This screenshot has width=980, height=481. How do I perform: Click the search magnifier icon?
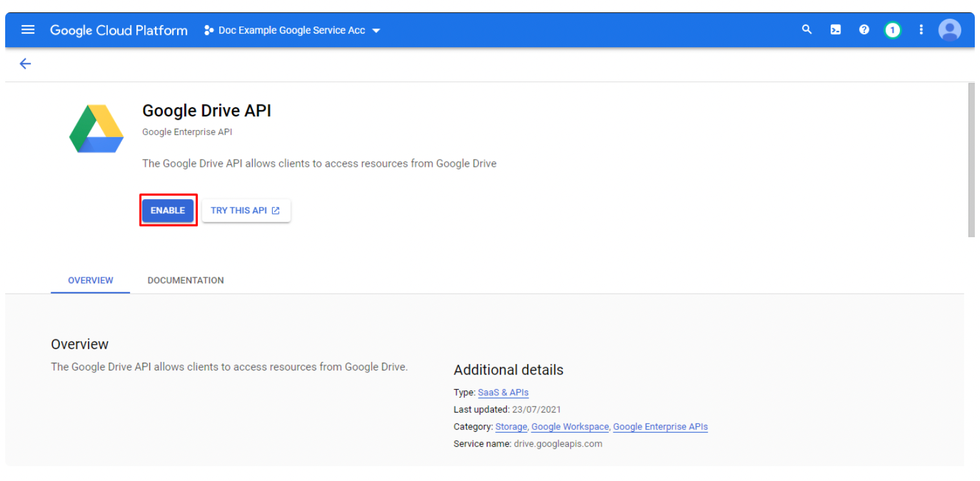[x=807, y=30]
